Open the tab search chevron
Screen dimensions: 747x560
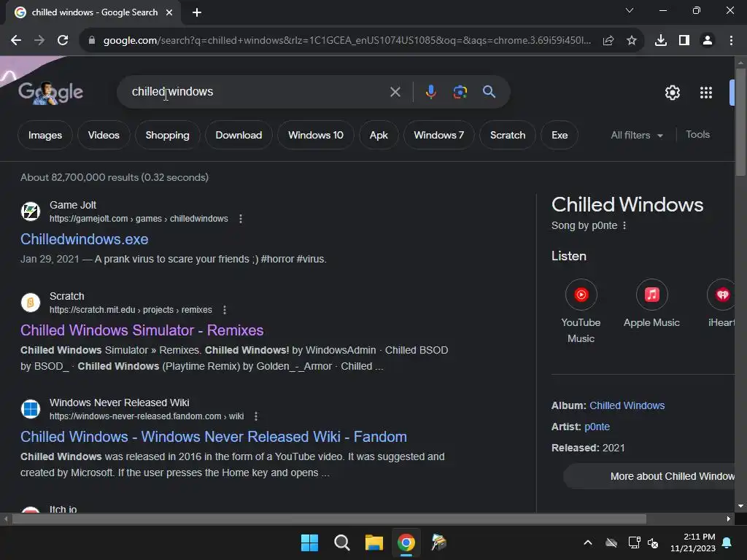tap(630, 10)
